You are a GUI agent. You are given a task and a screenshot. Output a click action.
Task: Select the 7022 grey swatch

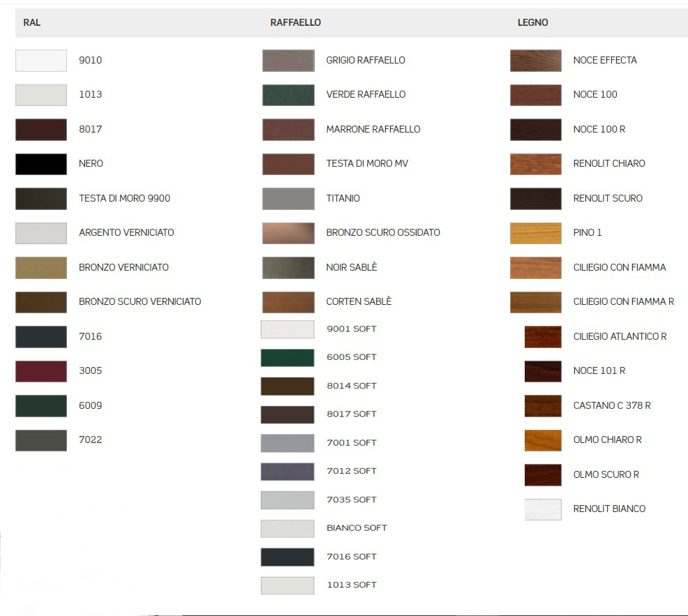(41, 440)
